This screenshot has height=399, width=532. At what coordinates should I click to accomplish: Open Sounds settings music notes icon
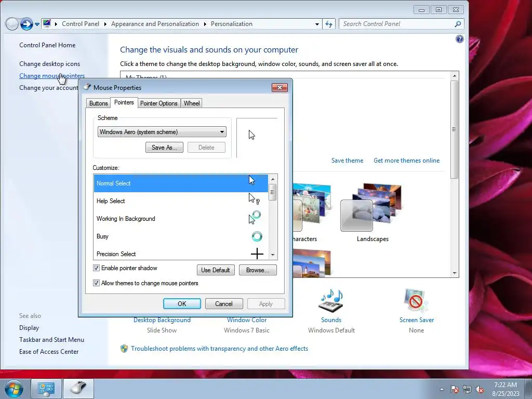pos(331,301)
